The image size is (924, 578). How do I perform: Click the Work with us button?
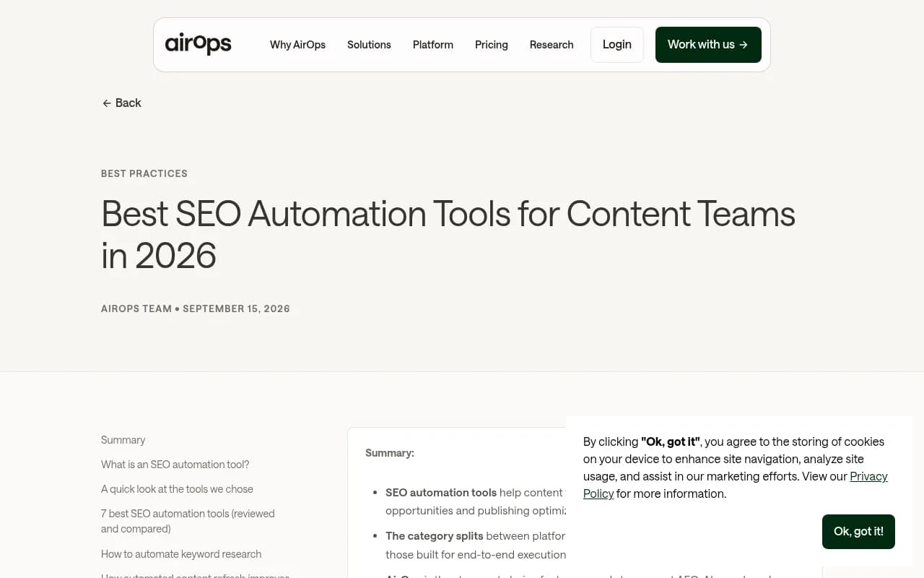(708, 45)
